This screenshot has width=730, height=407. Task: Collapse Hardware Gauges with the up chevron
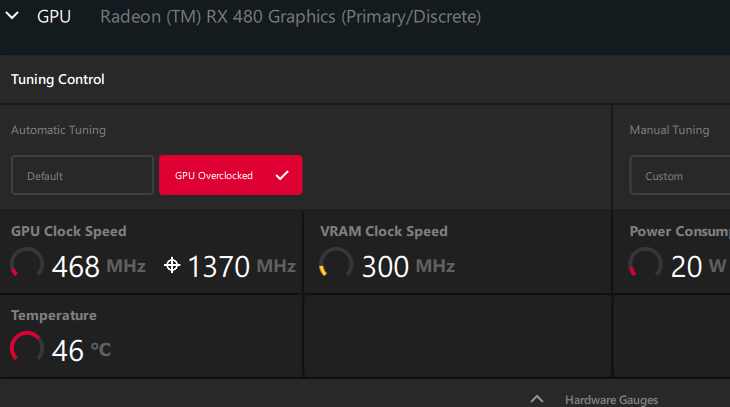pos(537,398)
